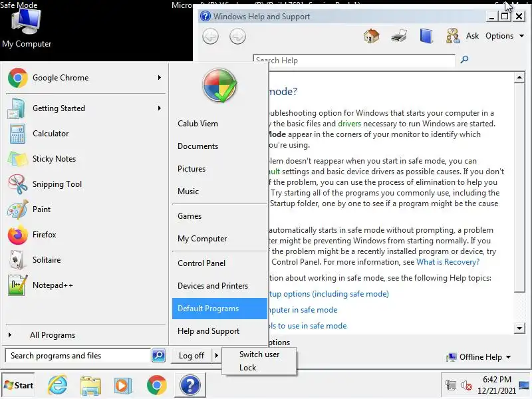Open My Computer from the Start menu

tap(219, 239)
